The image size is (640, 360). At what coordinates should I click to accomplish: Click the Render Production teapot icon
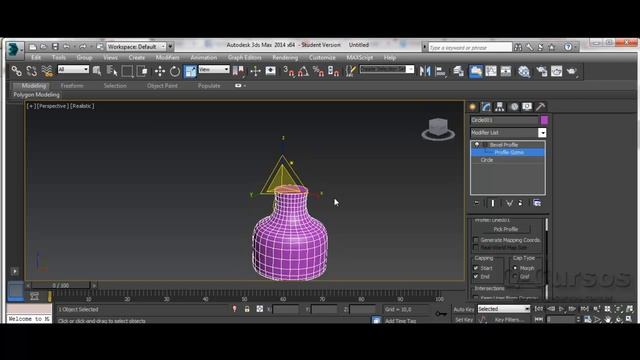(572, 71)
